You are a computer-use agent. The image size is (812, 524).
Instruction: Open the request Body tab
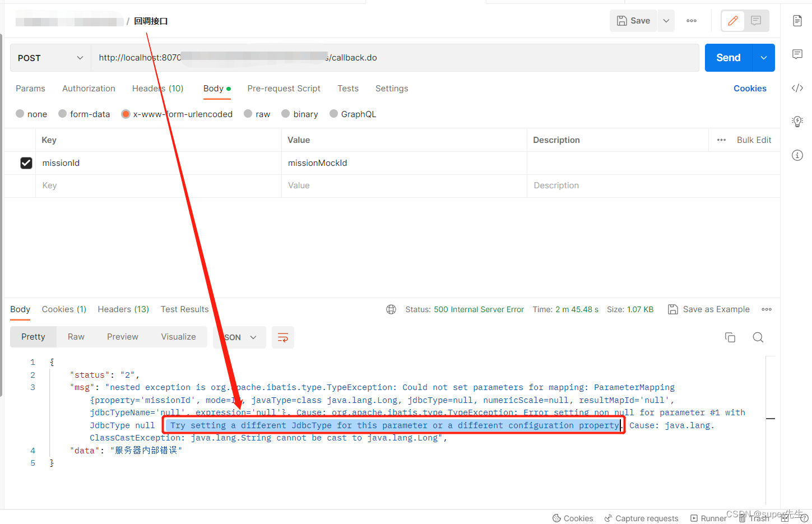coord(217,89)
